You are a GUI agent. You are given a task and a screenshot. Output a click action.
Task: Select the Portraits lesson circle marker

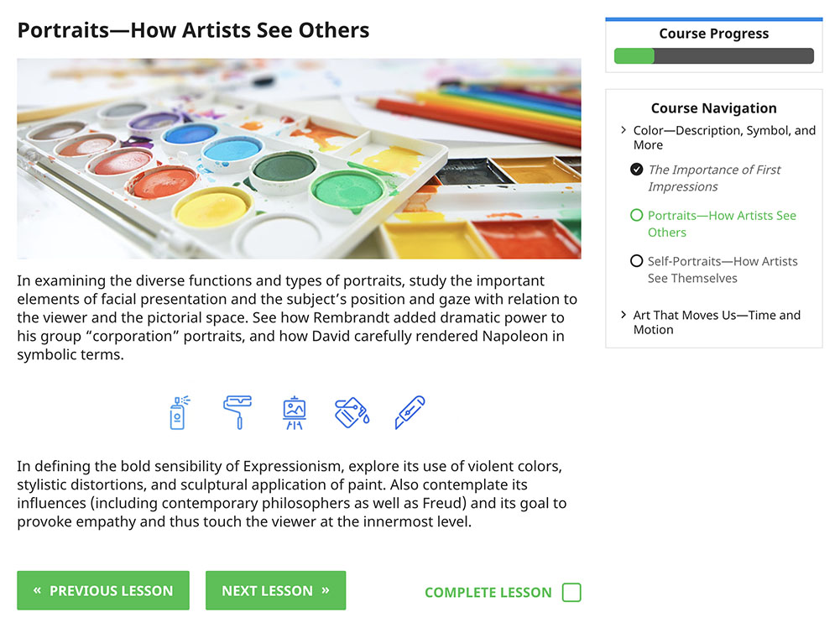click(637, 216)
